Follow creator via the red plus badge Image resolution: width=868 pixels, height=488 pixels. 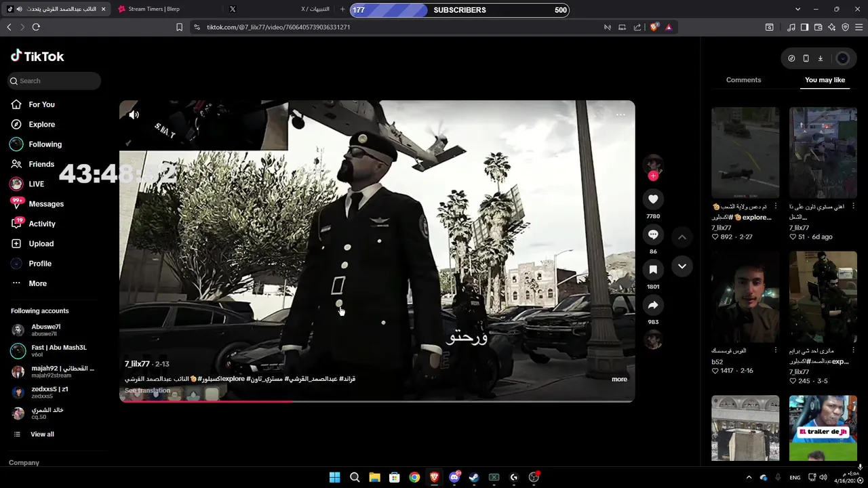(x=653, y=176)
